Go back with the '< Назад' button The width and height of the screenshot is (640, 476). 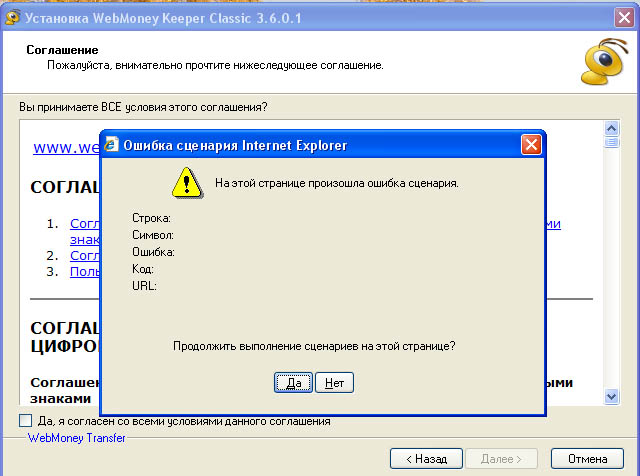[x=426, y=459]
